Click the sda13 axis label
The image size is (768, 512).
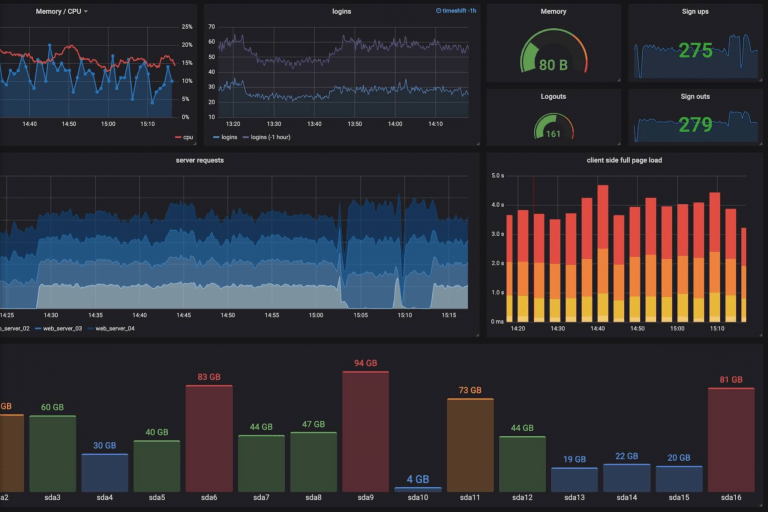(x=574, y=497)
